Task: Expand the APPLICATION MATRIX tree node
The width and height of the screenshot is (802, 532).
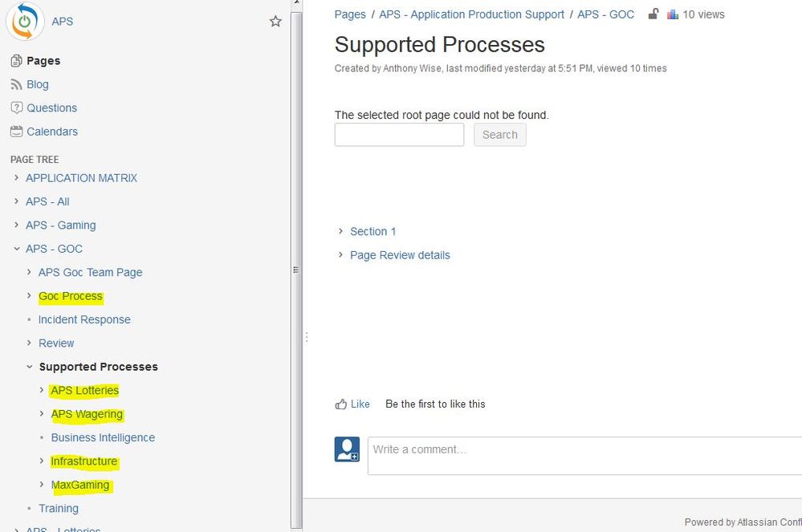Action: pyautogui.click(x=17, y=178)
